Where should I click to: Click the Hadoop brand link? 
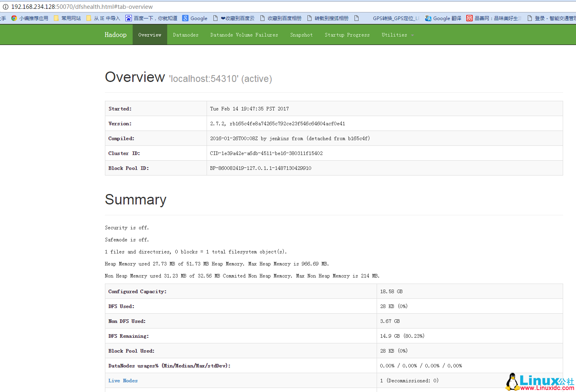[x=115, y=35]
